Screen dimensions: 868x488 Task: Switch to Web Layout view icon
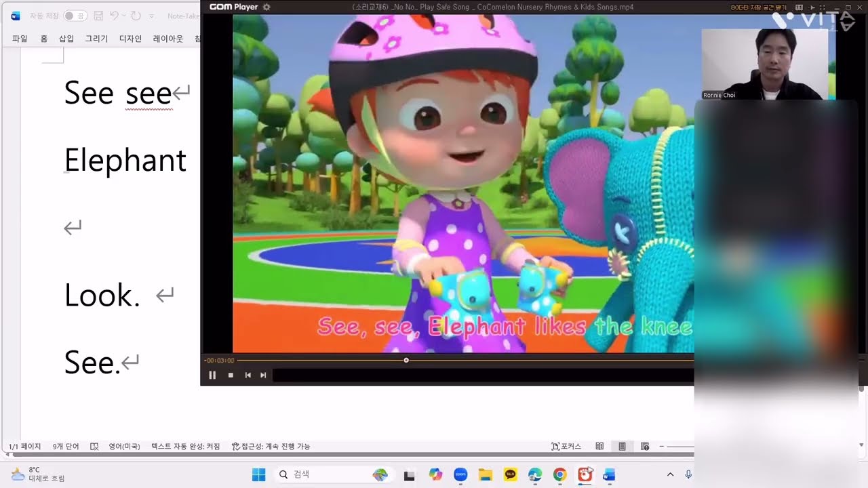pos(645,447)
